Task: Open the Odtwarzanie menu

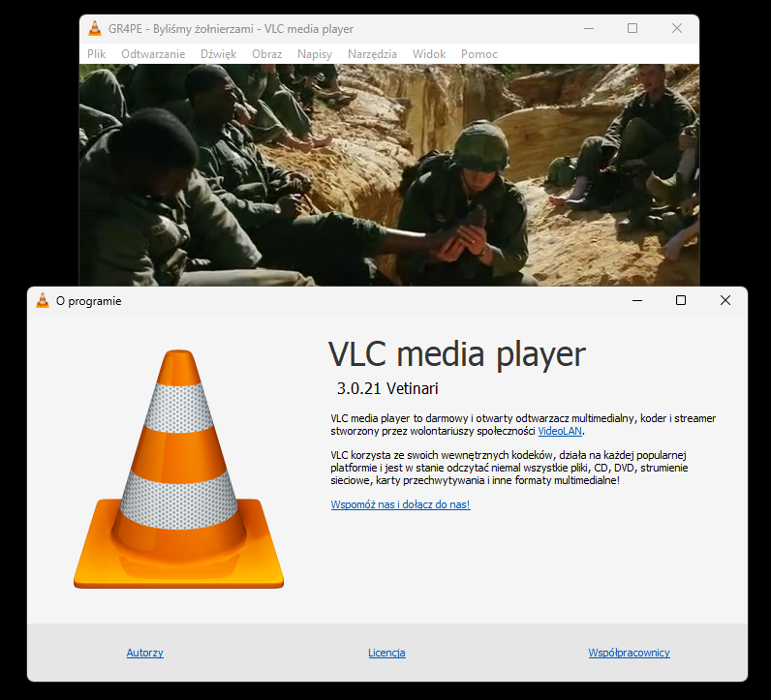Action: [153, 54]
